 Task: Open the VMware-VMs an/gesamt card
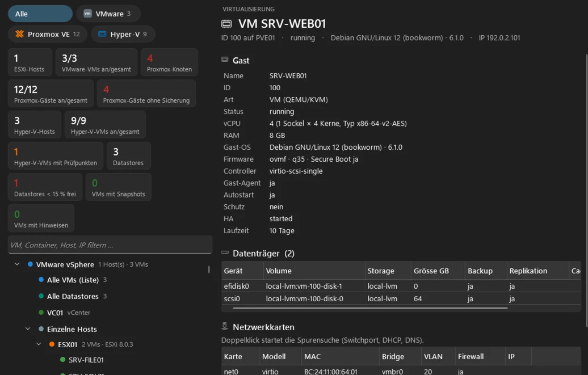96,62
